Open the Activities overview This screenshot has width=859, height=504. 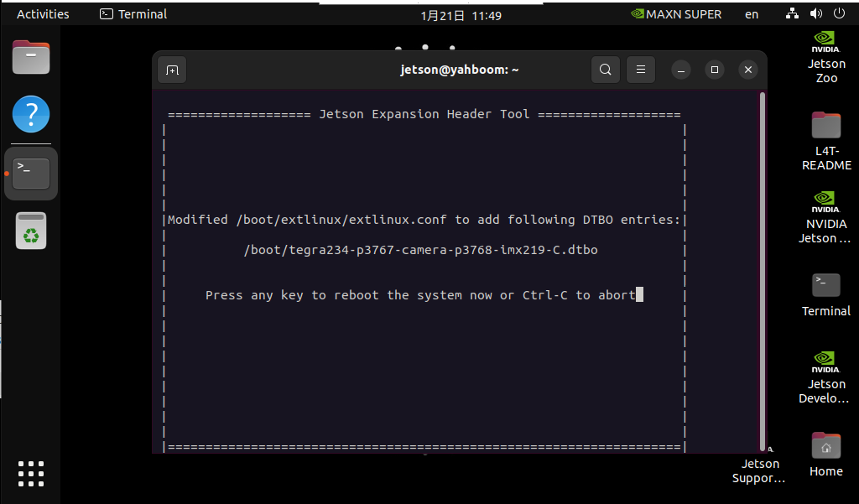pyautogui.click(x=43, y=14)
